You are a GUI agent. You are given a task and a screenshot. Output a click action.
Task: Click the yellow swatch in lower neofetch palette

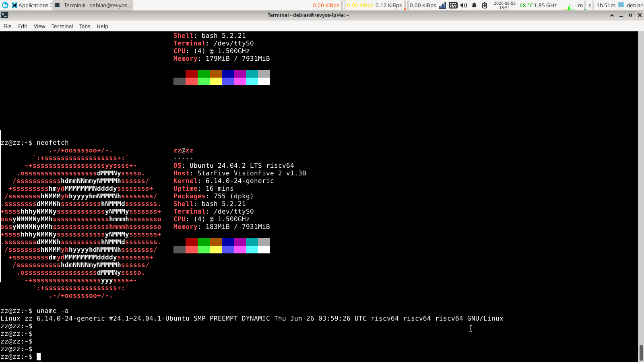tap(216, 249)
